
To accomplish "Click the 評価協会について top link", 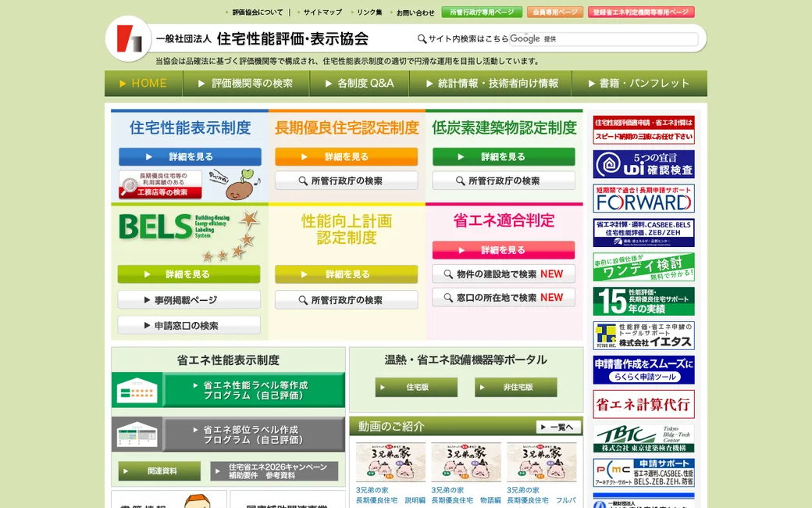I will pyautogui.click(x=257, y=13).
